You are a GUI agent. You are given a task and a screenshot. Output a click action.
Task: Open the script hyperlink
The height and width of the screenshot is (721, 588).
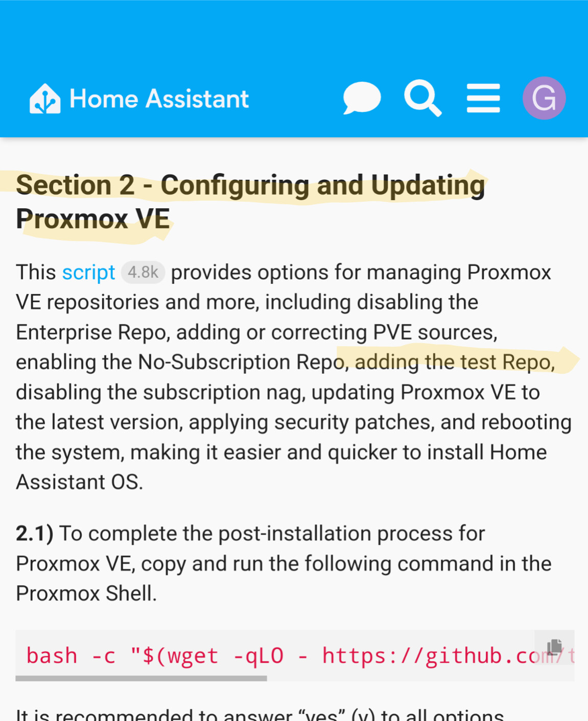[x=88, y=272]
